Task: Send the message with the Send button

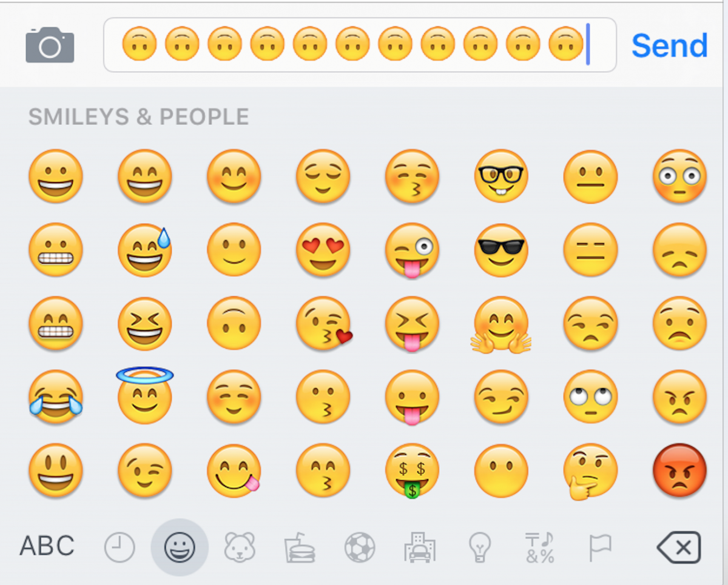Action: tap(670, 45)
